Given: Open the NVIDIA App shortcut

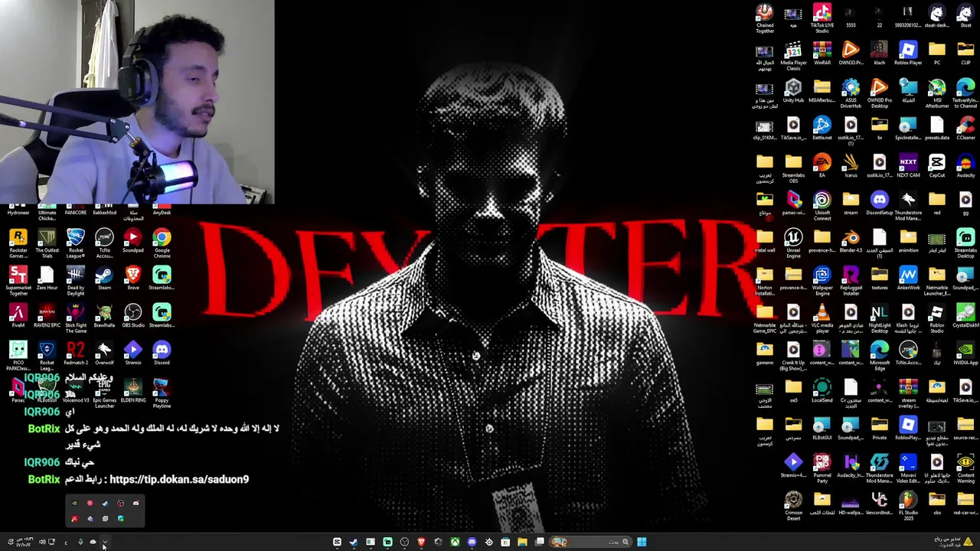Looking at the screenshot, I should 965,354.
